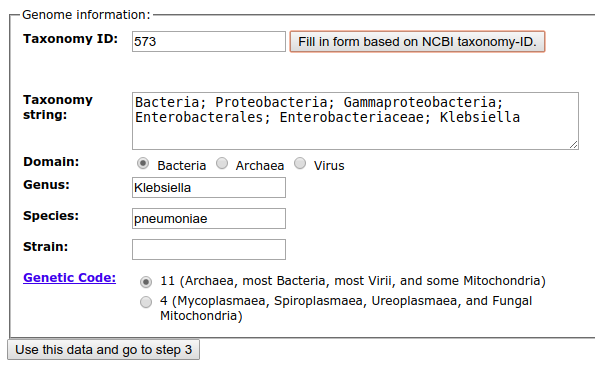Click the label for code 11 (Archaea, most Bacteria)
595x375 pixels.
[353, 281]
